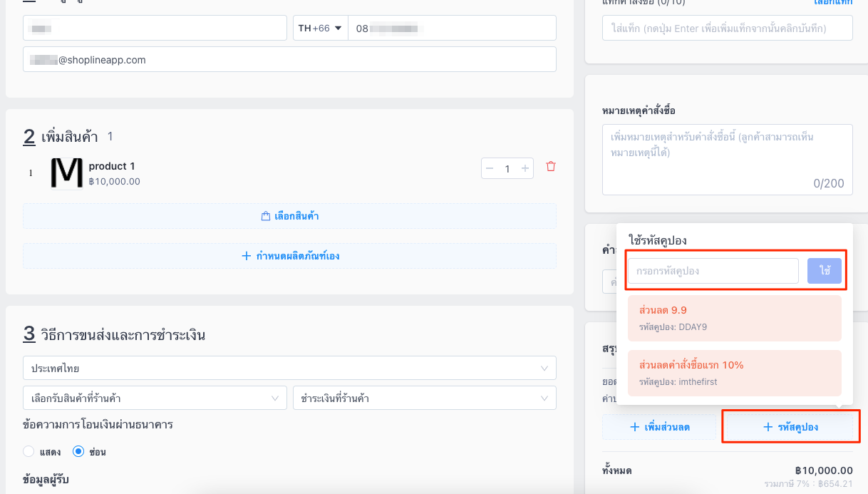Image resolution: width=868 pixels, height=494 pixels.
Task: Click the ฿10,000.00 product price text
Action: pyautogui.click(x=115, y=182)
